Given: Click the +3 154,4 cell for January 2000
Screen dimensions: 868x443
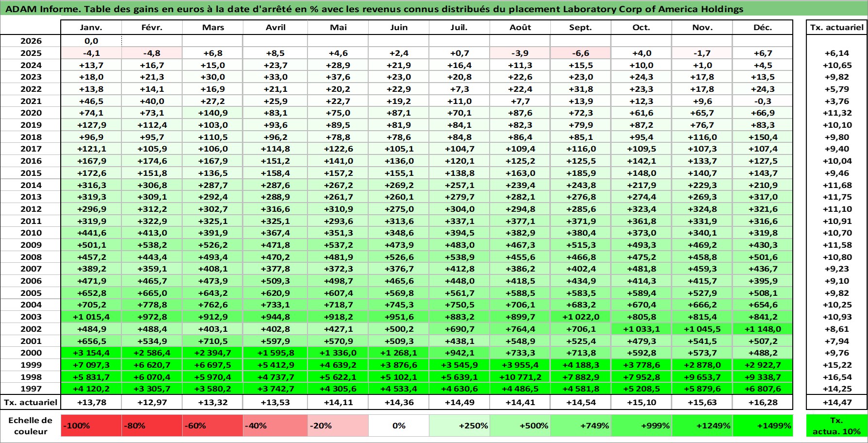Looking at the screenshot, I should (x=91, y=353).
